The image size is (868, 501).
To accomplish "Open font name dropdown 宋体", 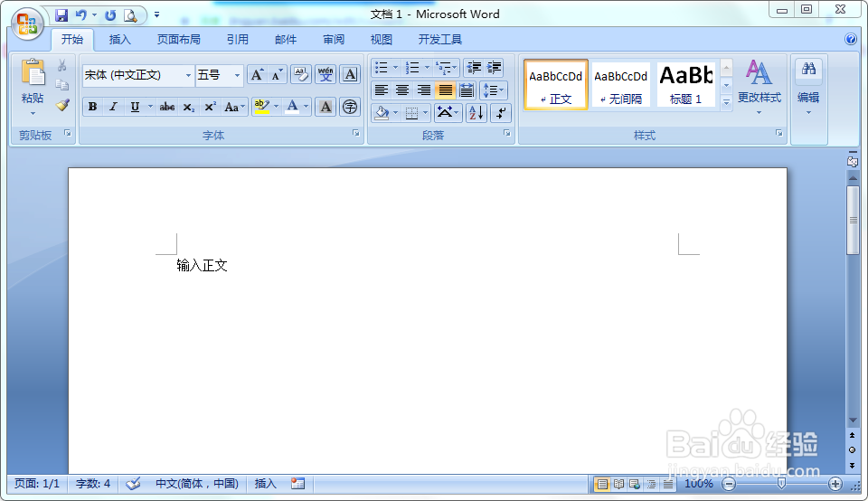I will 188,75.
